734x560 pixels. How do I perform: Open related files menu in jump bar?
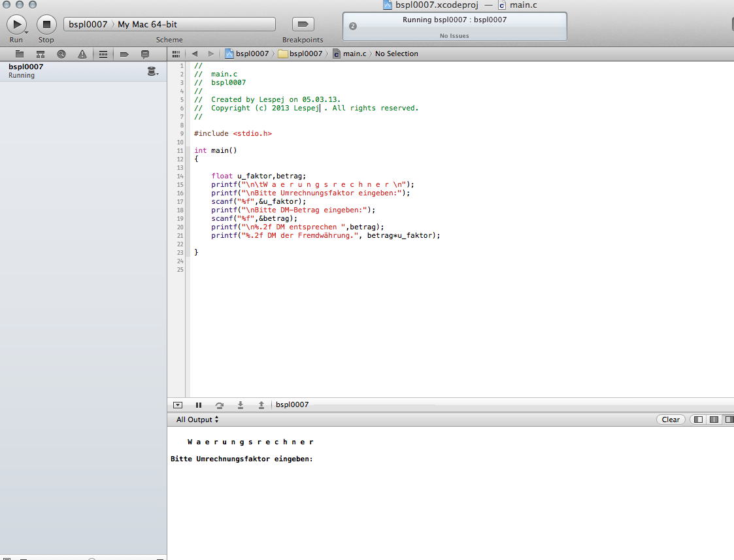[175, 54]
